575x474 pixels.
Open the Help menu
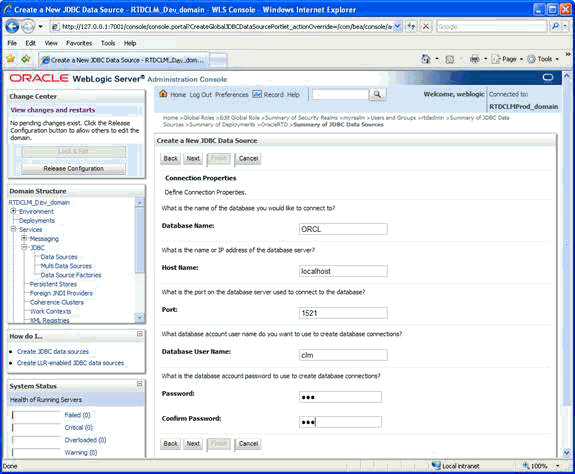130,43
